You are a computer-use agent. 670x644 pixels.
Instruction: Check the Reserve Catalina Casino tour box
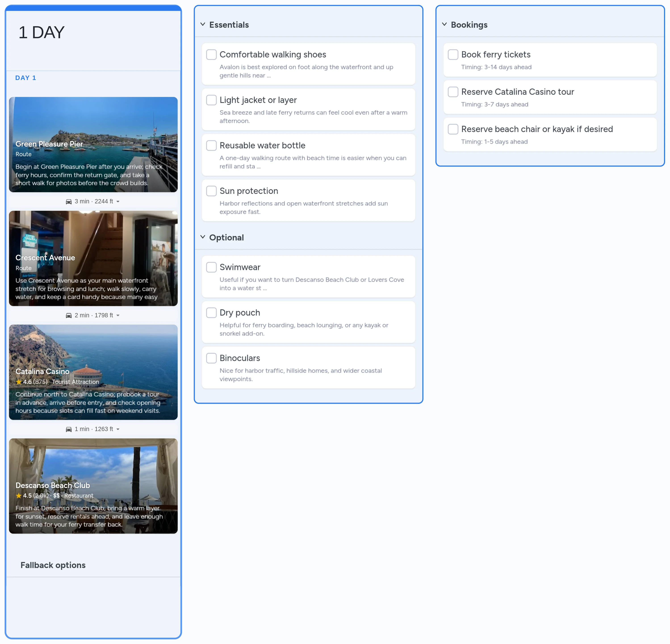point(453,92)
